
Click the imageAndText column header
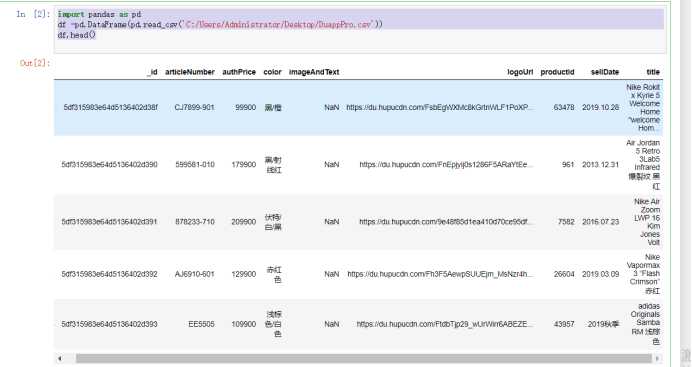click(x=314, y=72)
